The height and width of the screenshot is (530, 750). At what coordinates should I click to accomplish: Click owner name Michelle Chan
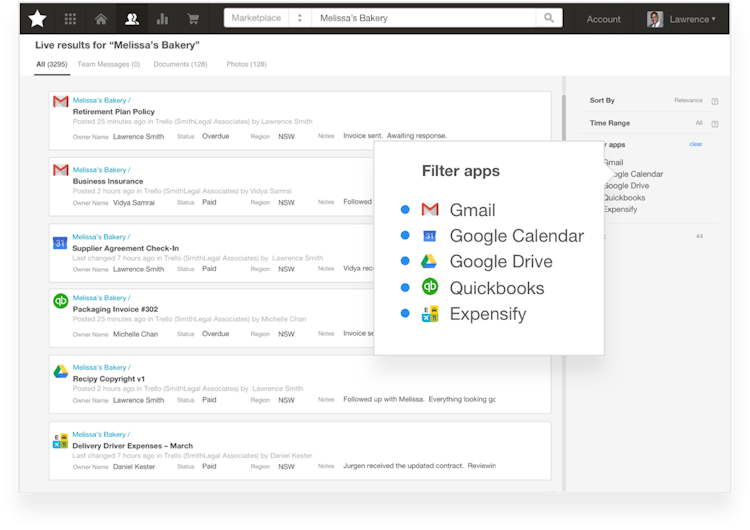pyautogui.click(x=135, y=334)
